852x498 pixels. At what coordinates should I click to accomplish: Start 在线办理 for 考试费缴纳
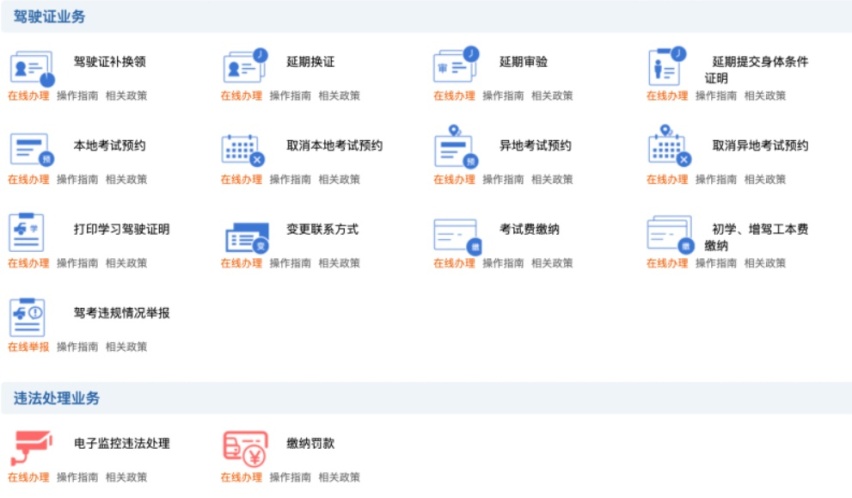[x=454, y=263]
